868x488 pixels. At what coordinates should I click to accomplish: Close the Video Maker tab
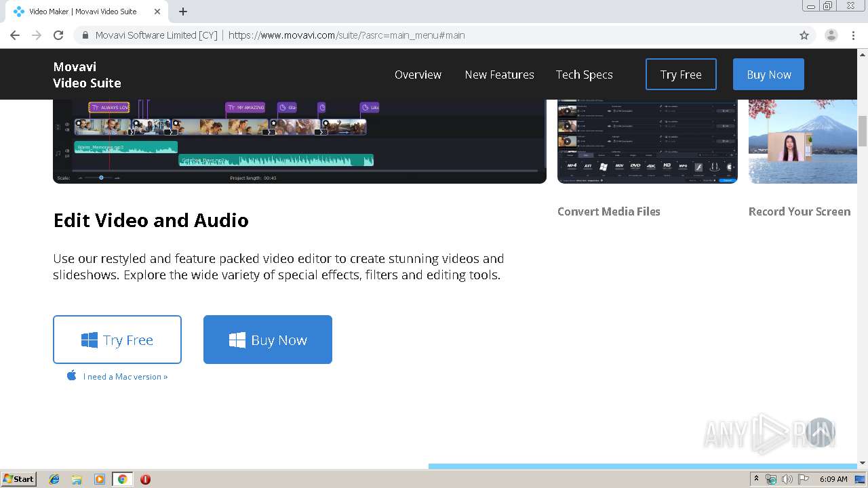(x=157, y=12)
